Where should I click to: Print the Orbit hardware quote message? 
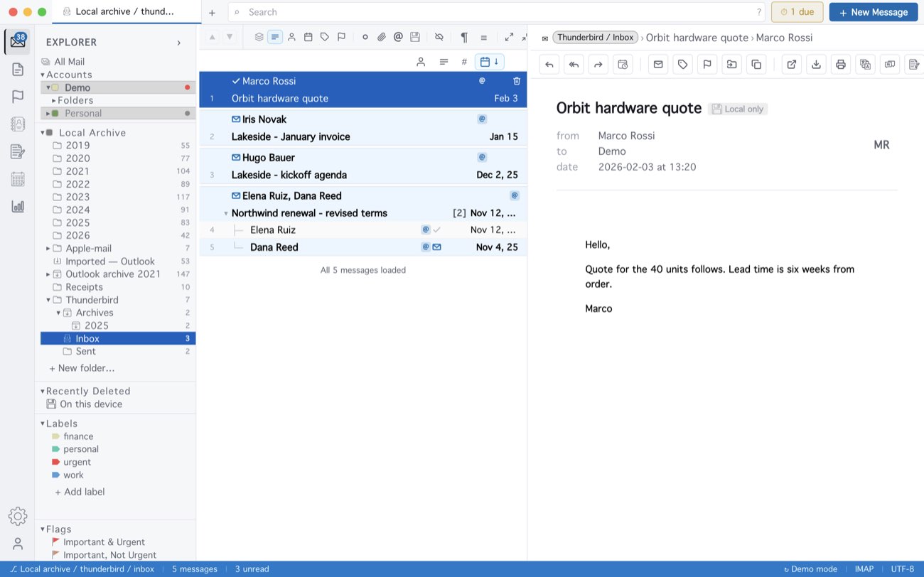pos(841,65)
